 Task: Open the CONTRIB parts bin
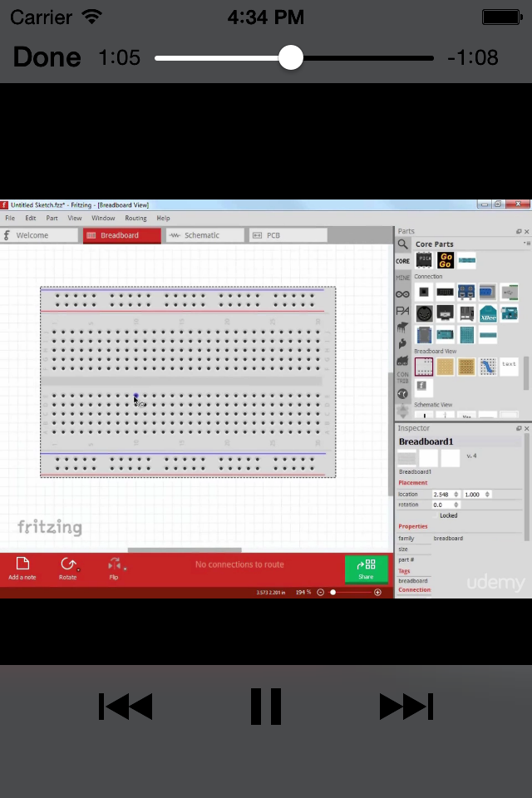point(402,377)
